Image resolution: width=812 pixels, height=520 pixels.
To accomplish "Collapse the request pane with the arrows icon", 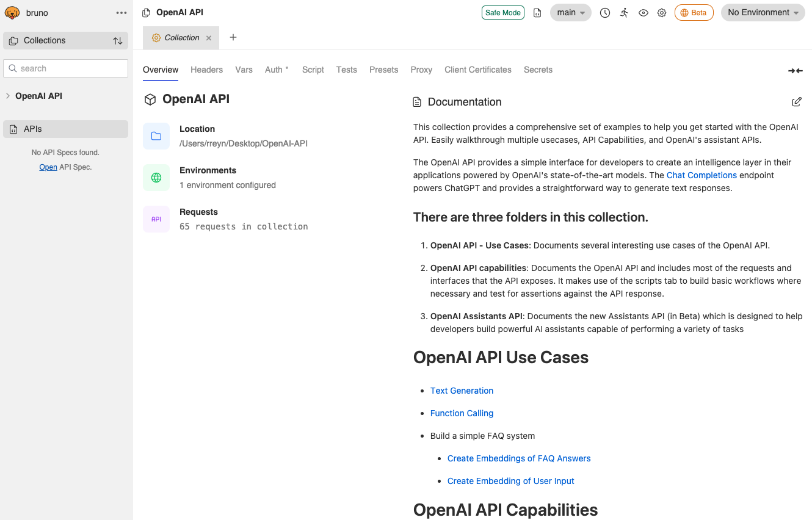I will pos(795,71).
